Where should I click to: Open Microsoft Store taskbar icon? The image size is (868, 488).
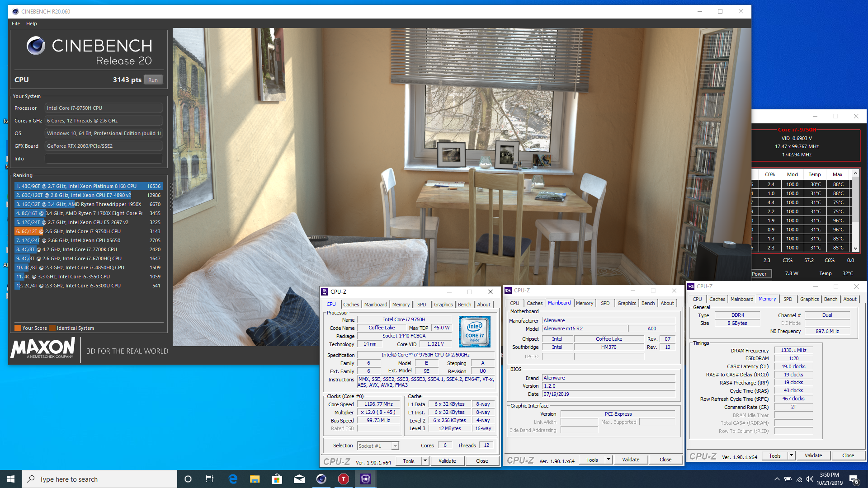[x=277, y=479]
